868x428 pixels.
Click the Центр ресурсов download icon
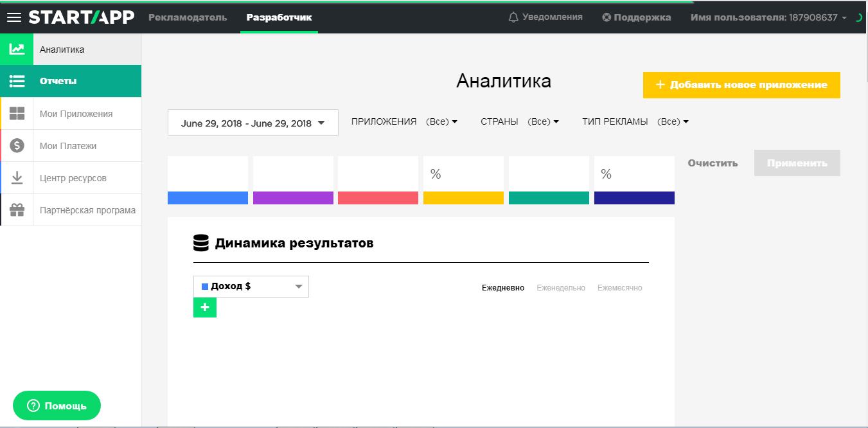(17, 177)
